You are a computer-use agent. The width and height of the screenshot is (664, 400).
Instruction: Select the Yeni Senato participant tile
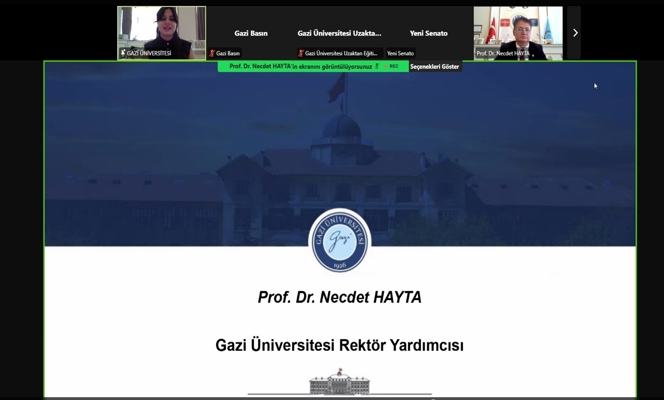click(429, 33)
